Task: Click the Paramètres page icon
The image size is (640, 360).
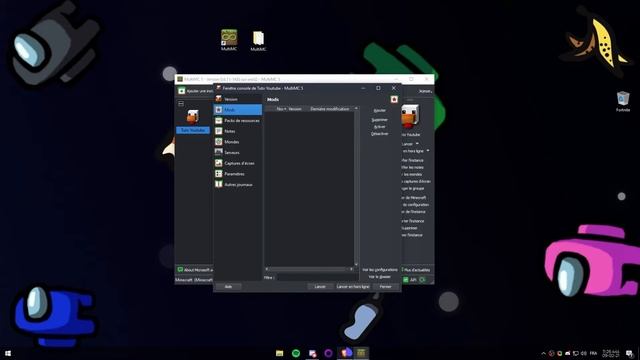Action: [x=219, y=173]
